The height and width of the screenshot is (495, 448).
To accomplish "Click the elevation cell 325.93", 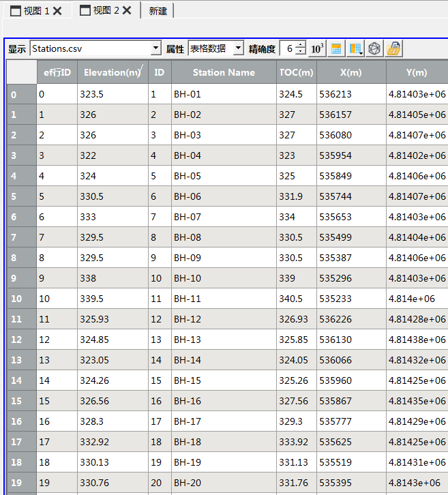I will pyautogui.click(x=113, y=319).
